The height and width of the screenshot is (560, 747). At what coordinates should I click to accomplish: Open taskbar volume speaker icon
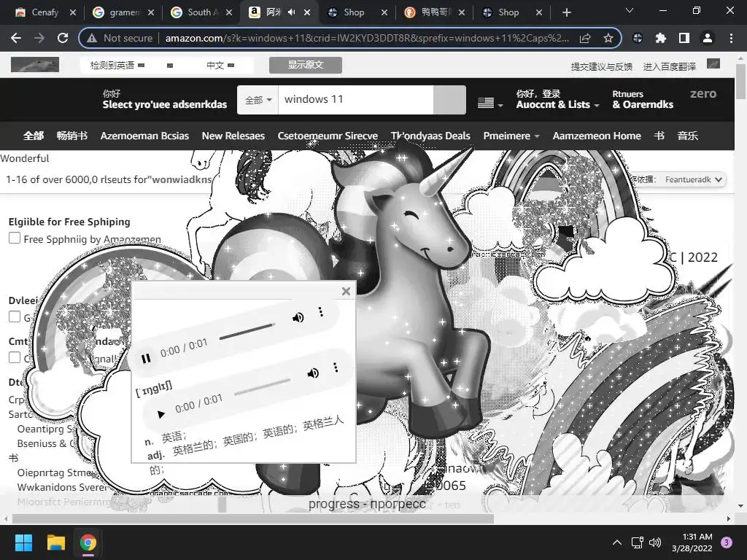coord(655,542)
